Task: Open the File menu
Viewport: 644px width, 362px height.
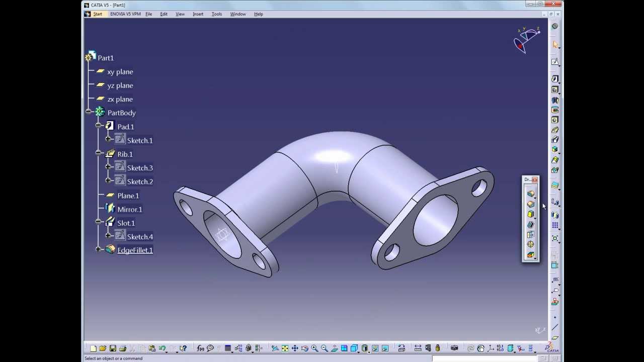Action: click(149, 14)
